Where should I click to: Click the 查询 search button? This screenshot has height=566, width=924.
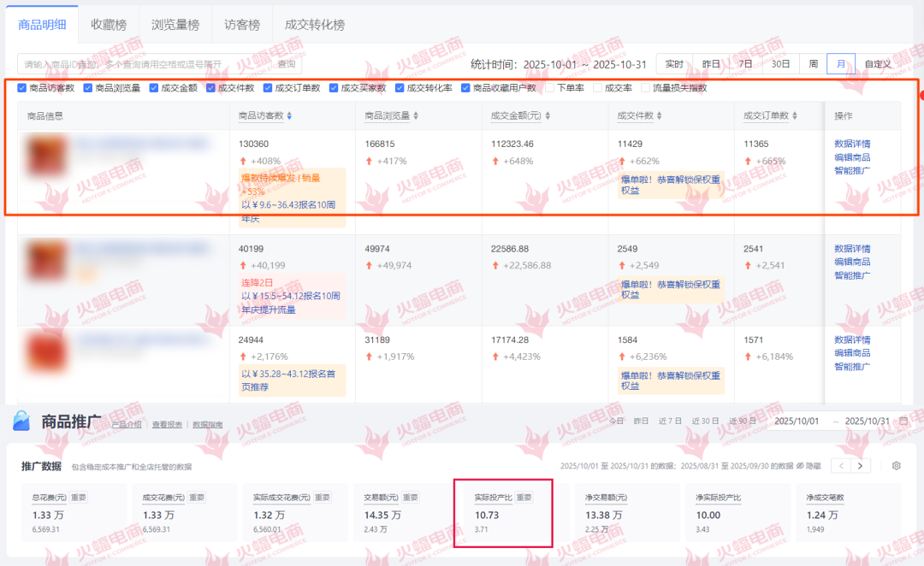[287, 63]
